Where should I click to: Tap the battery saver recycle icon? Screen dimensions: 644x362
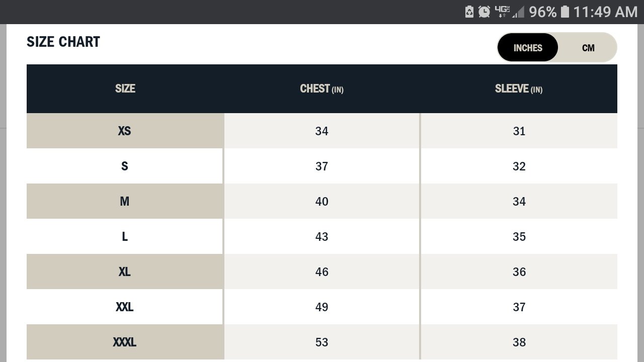tap(469, 12)
